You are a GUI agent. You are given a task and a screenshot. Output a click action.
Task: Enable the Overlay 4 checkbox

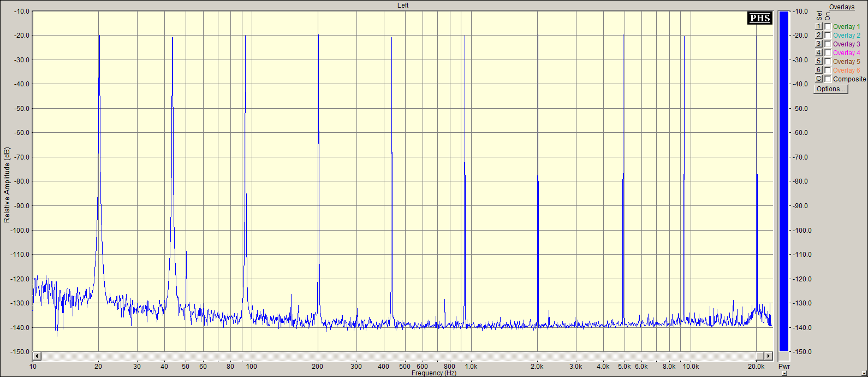pyautogui.click(x=828, y=53)
